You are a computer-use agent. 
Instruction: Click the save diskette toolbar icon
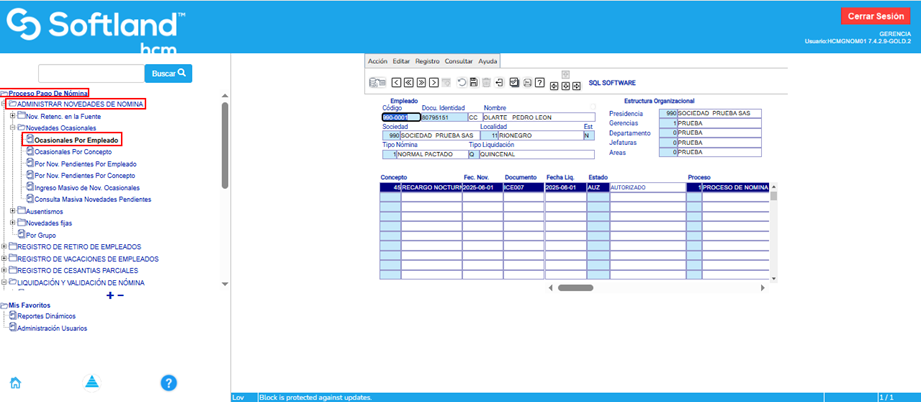click(473, 82)
